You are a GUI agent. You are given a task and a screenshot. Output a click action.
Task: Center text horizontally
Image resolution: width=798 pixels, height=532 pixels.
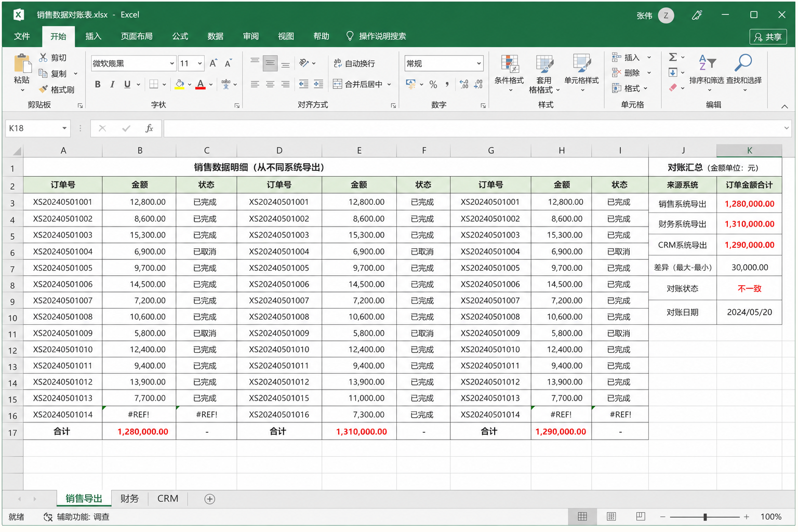click(x=270, y=84)
